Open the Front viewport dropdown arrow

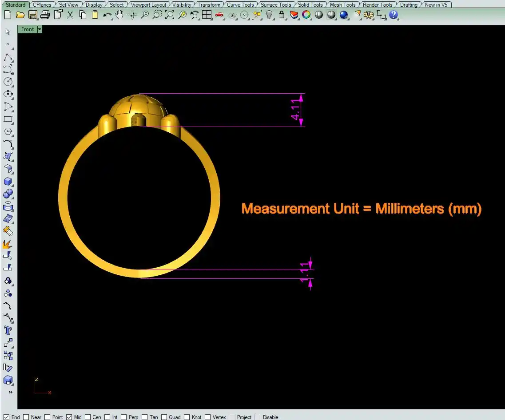point(40,29)
